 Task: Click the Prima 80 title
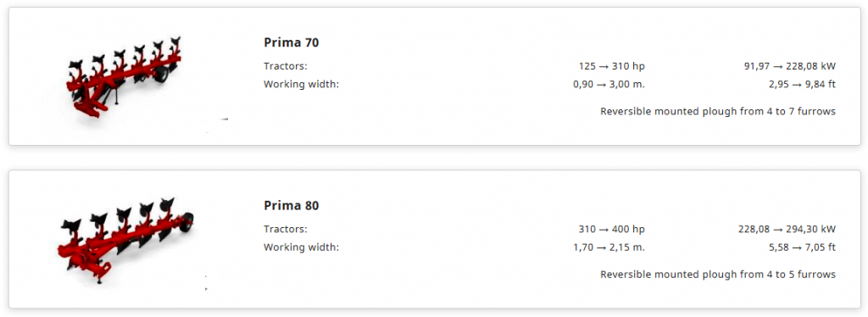tap(292, 205)
